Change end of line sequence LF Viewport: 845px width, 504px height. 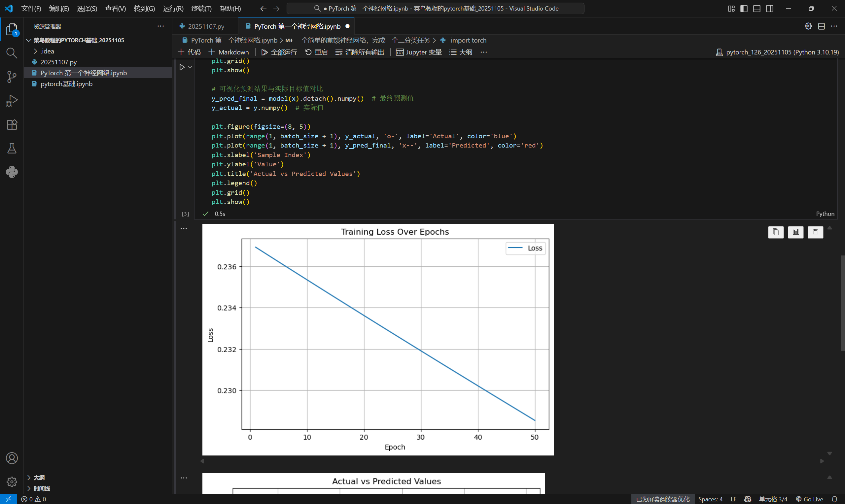(x=733, y=499)
